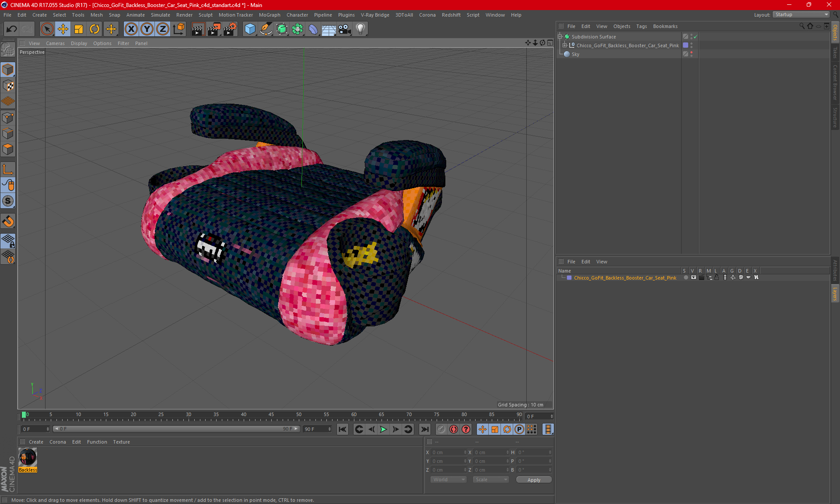Expand the Chicco_GoFit_Backless_Booster_Car_Seat_Pink object node
840x504 pixels.
pyautogui.click(x=564, y=45)
